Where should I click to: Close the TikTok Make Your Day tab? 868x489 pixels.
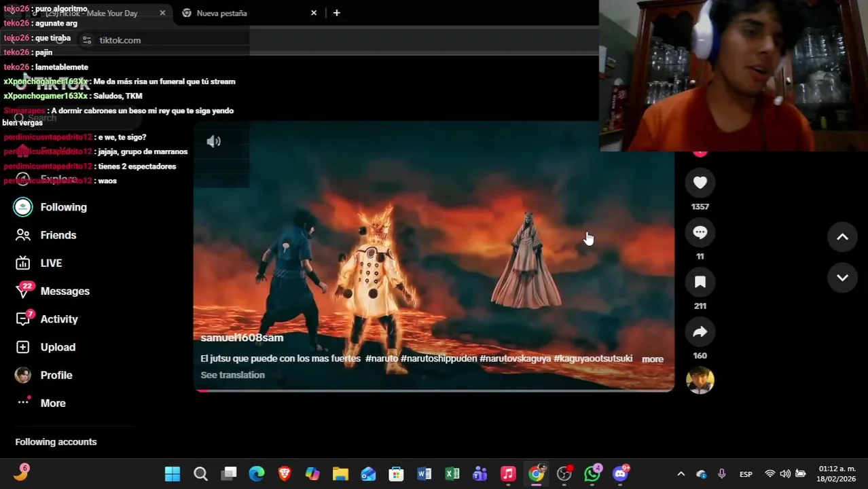click(x=162, y=13)
